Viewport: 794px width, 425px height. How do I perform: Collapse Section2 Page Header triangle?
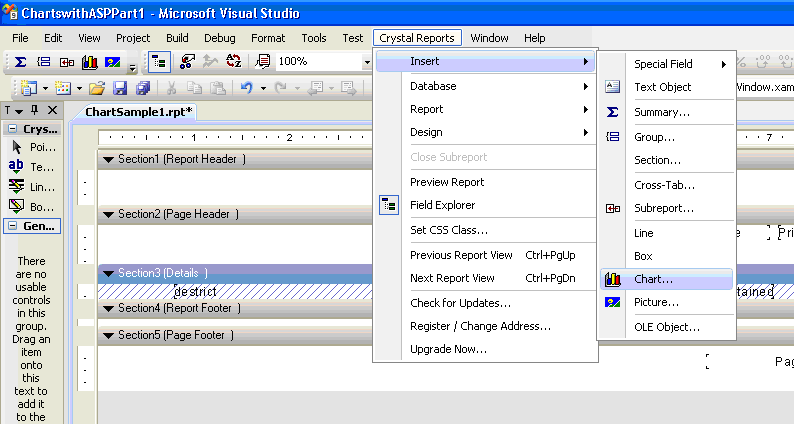pyautogui.click(x=108, y=215)
